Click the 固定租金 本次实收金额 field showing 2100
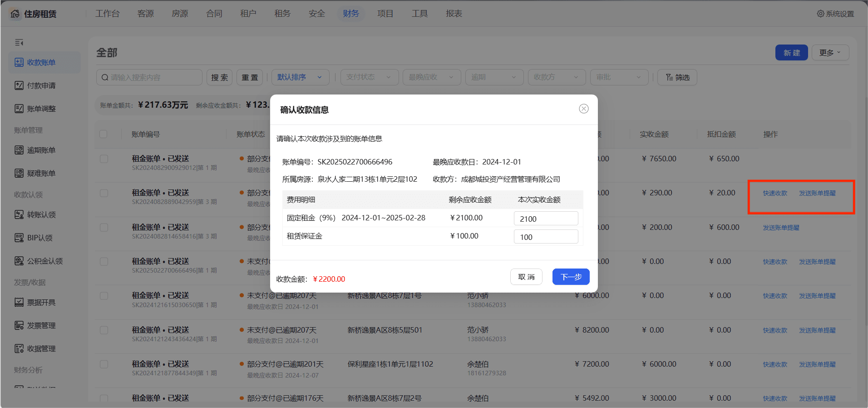This screenshot has height=408, width=868. click(546, 219)
